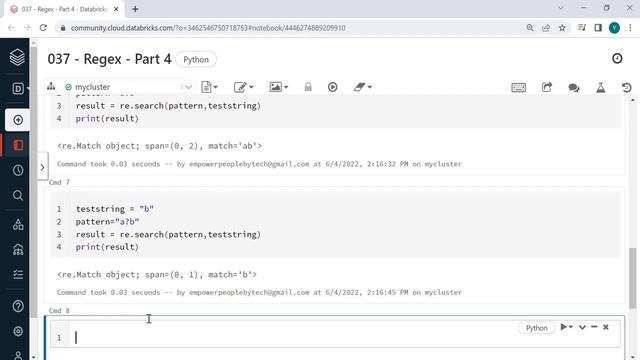Show keyboard shortcuts icon

[x=518, y=87]
